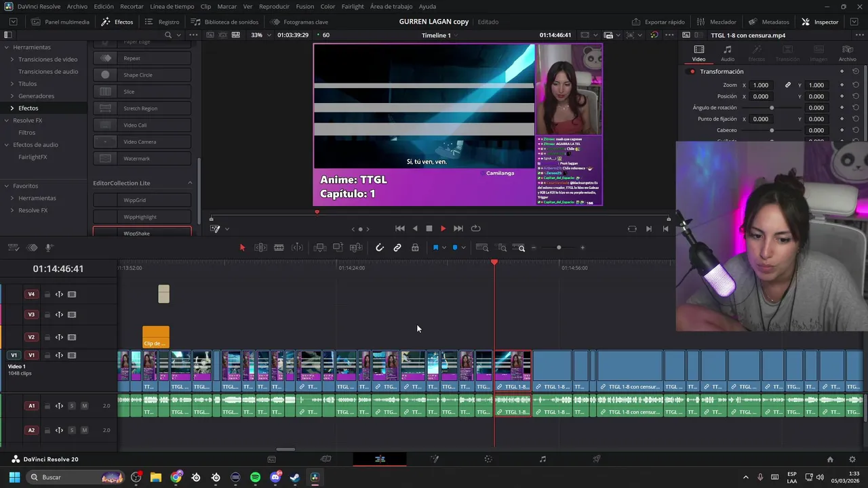This screenshot has width=868, height=488.
Task: Open the Fusion menu
Action: pyautogui.click(x=305, y=6)
